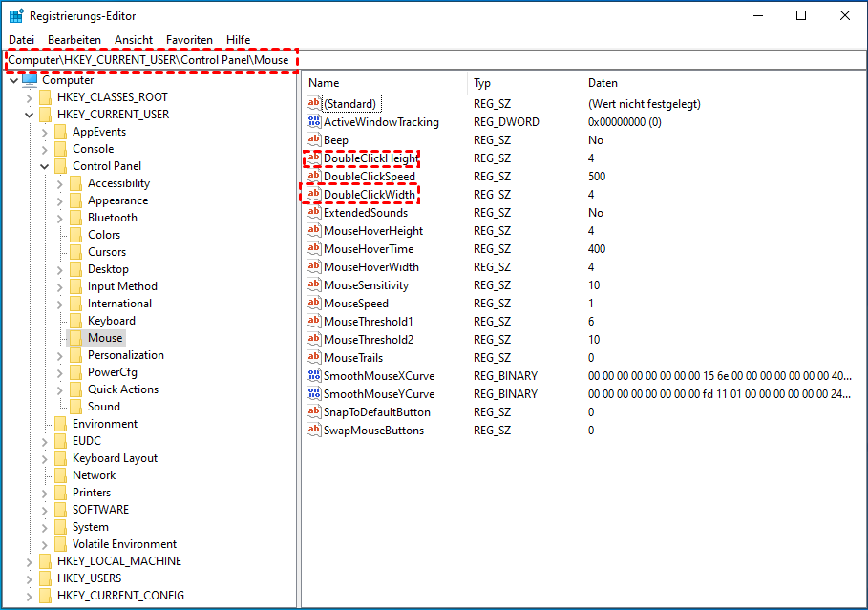Screen dimensions: 868x610
Task: Click the string icon beside MouseTrails
Action: [x=314, y=357]
